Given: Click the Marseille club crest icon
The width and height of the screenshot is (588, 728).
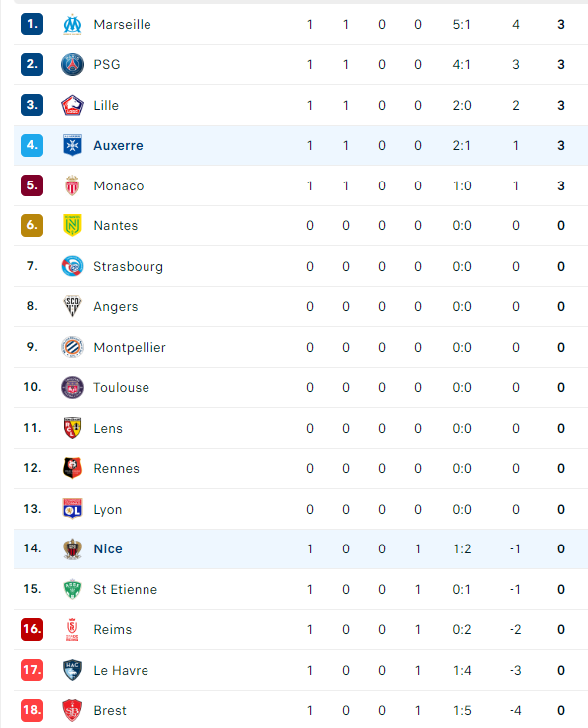Looking at the screenshot, I should 72,24.
